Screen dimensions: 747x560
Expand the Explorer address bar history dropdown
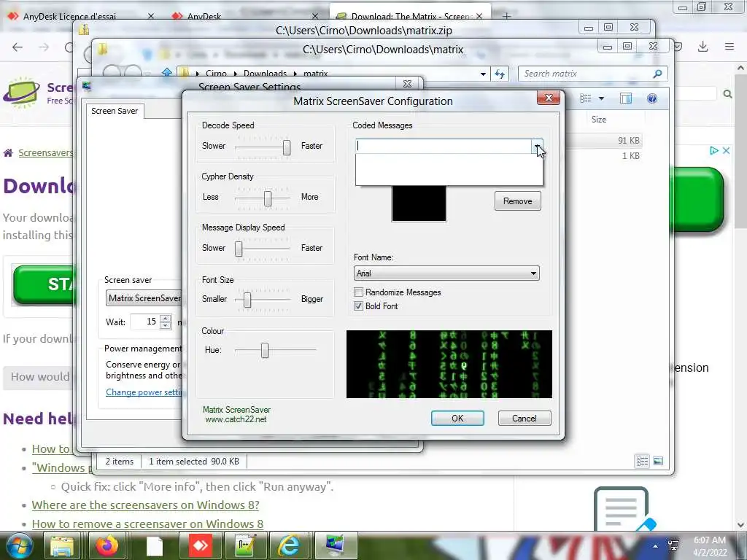(483, 74)
